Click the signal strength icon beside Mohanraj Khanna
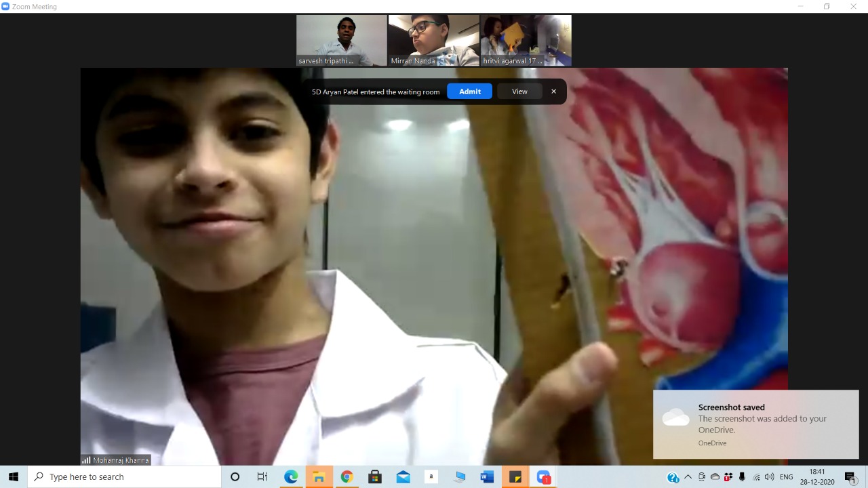 [x=86, y=460]
